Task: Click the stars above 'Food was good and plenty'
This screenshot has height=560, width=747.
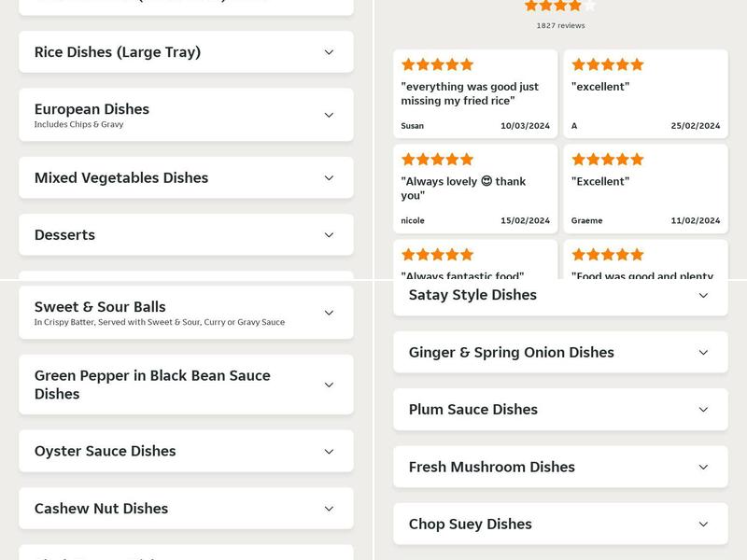Action: tap(606, 252)
